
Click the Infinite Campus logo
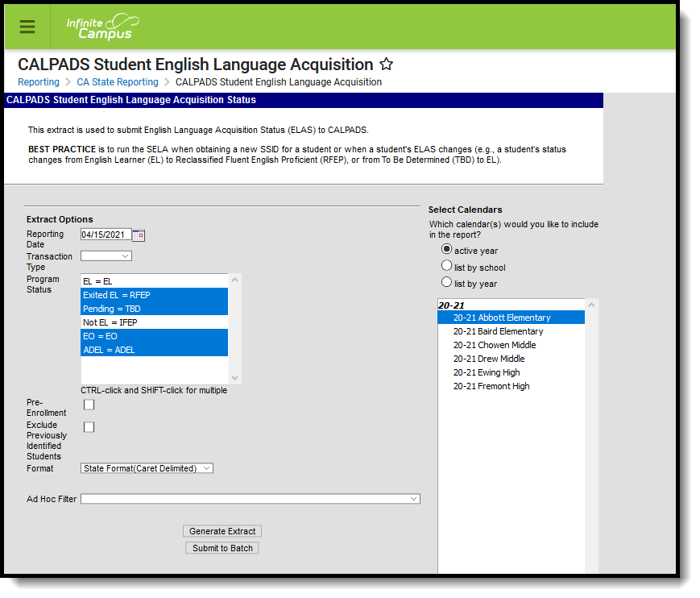102,27
